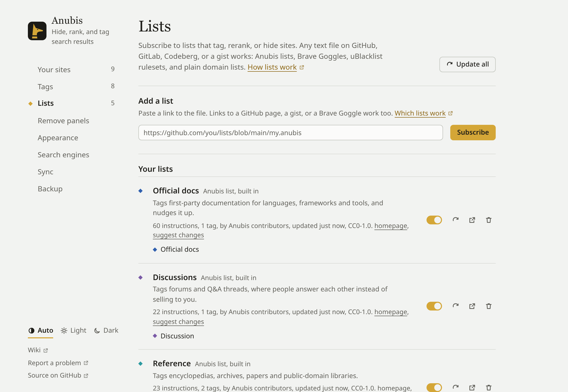Open Official docs list in new window

[x=472, y=220]
